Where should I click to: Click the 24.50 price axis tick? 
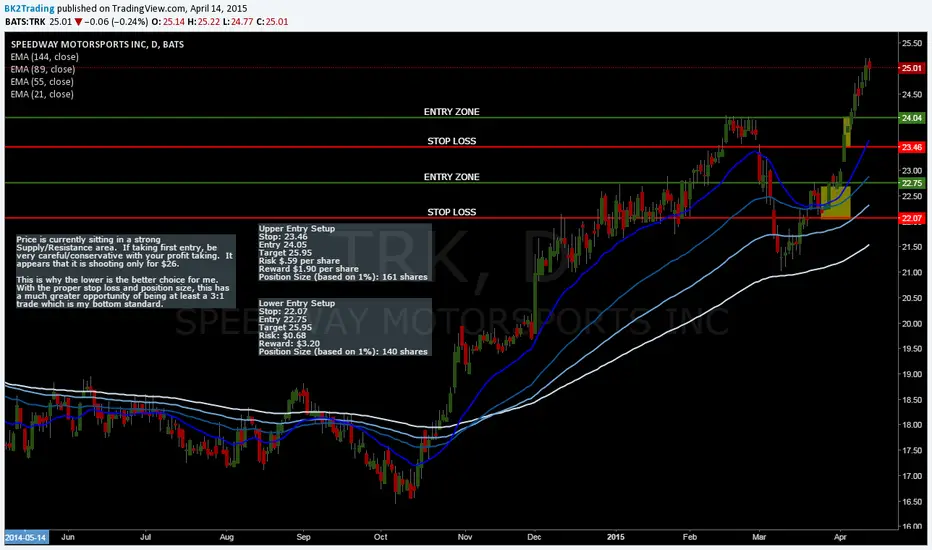click(x=912, y=94)
